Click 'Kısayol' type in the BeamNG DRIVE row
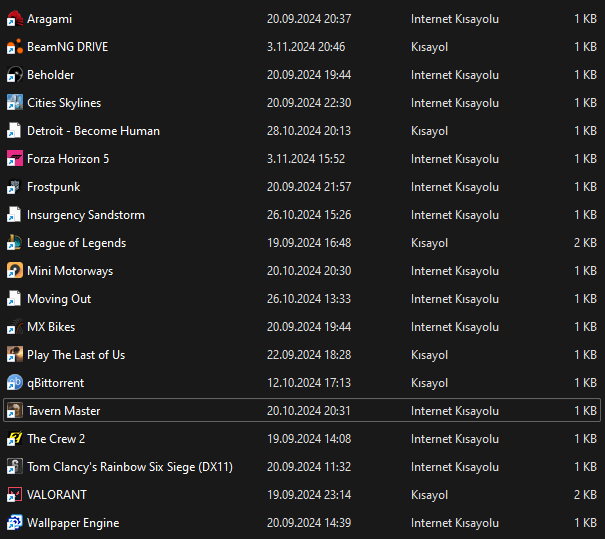This screenshot has height=539, width=605. (429, 47)
